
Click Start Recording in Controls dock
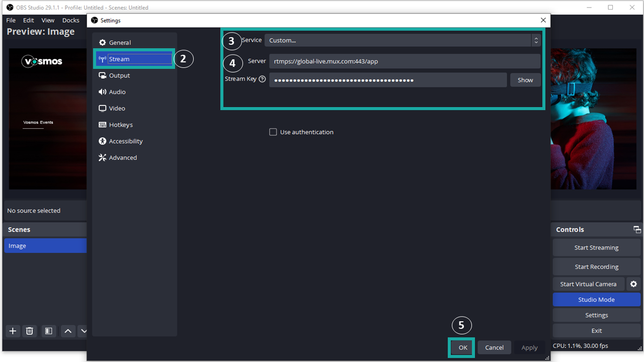click(x=596, y=266)
